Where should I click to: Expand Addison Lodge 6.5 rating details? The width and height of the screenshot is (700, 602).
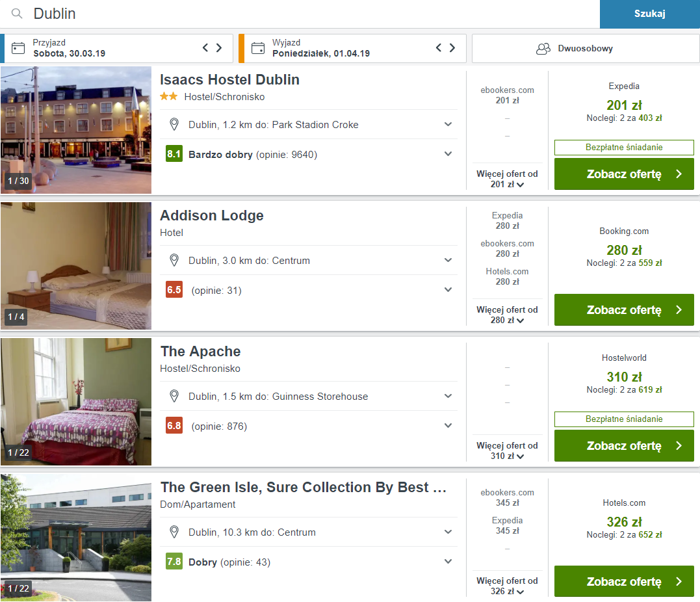point(448,290)
